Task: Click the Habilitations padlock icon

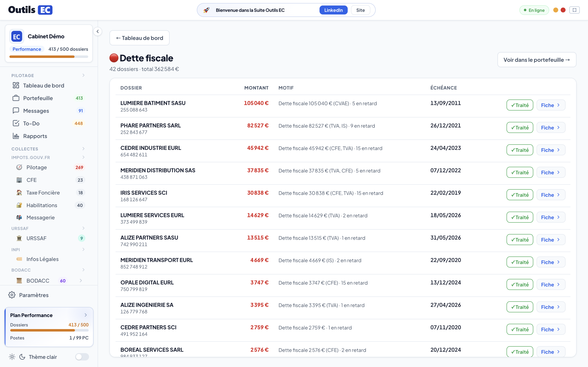Action: pos(19,205)
